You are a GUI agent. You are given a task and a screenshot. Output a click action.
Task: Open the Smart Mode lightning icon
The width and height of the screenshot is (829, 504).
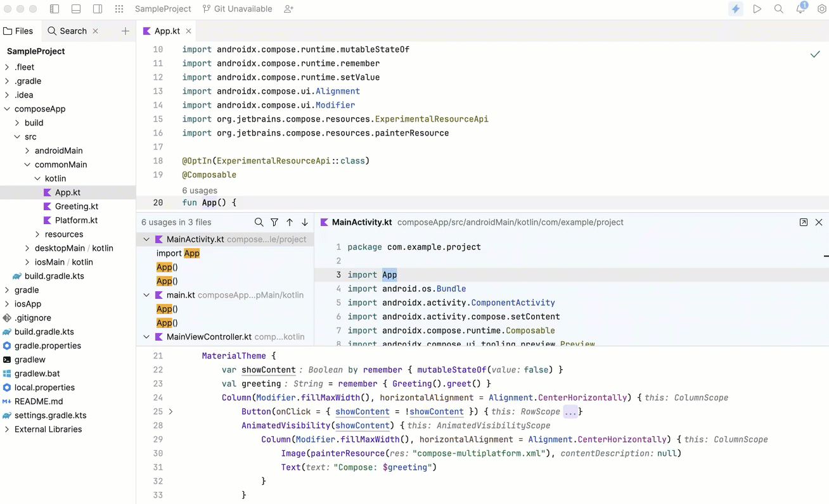736,9
